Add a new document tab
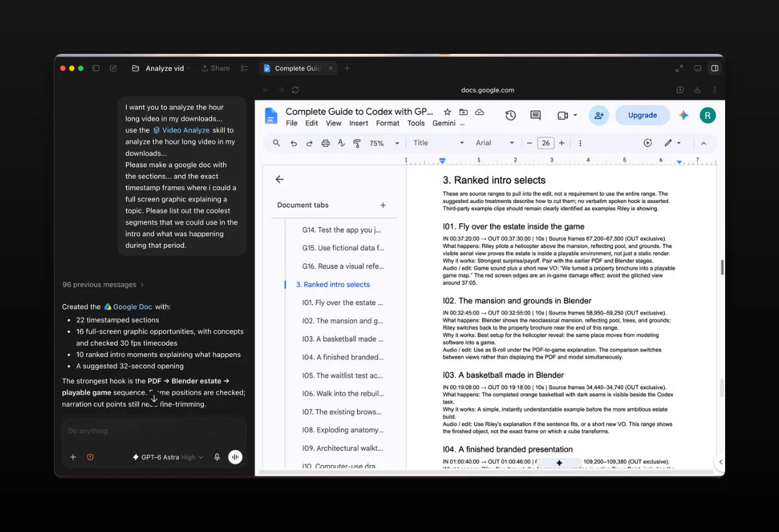Viewport: 779px width, 532px height. coord(383,205)
